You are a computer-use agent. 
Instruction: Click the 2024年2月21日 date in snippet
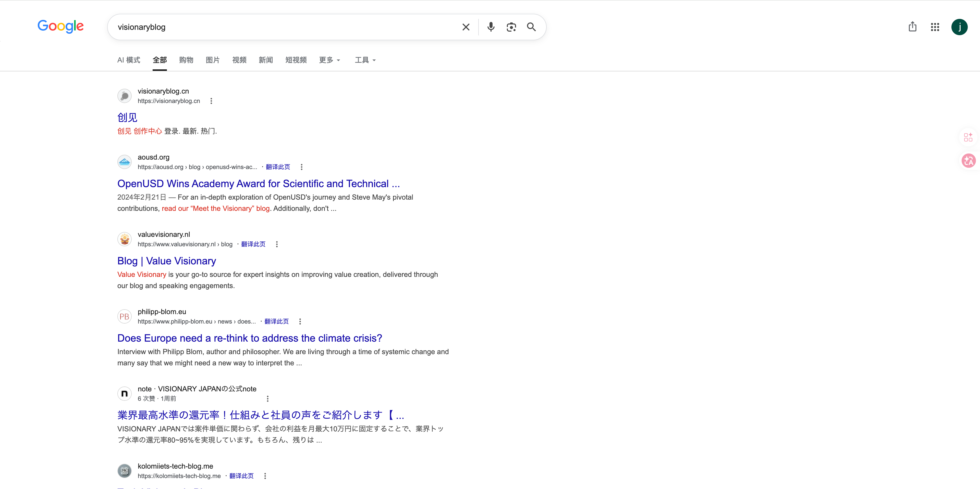coord(142,197)
